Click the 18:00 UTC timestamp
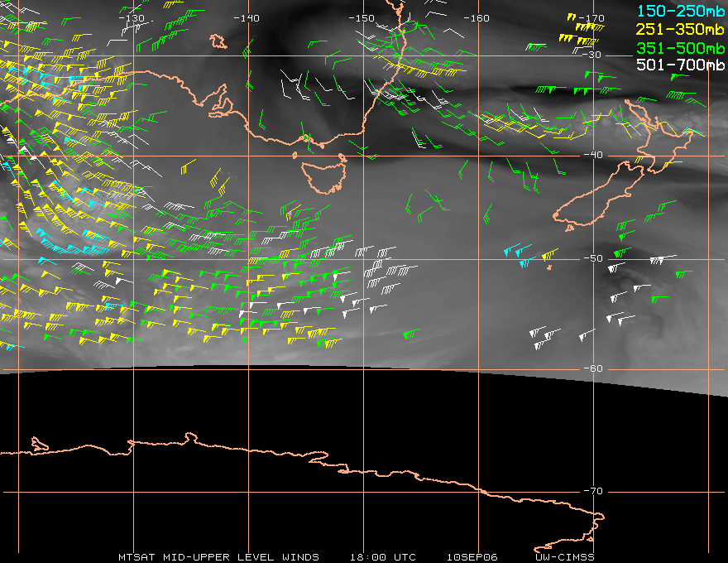 [382, 556]
